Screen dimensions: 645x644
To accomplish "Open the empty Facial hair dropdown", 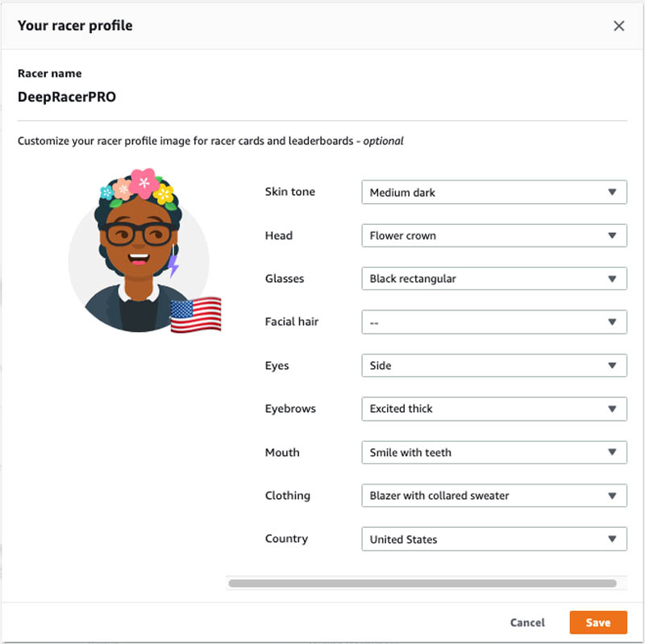I will click(494, 322).
